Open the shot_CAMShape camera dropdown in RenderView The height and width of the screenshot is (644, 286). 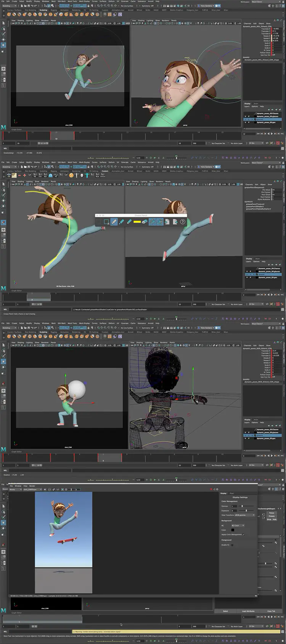pos(32,489)
